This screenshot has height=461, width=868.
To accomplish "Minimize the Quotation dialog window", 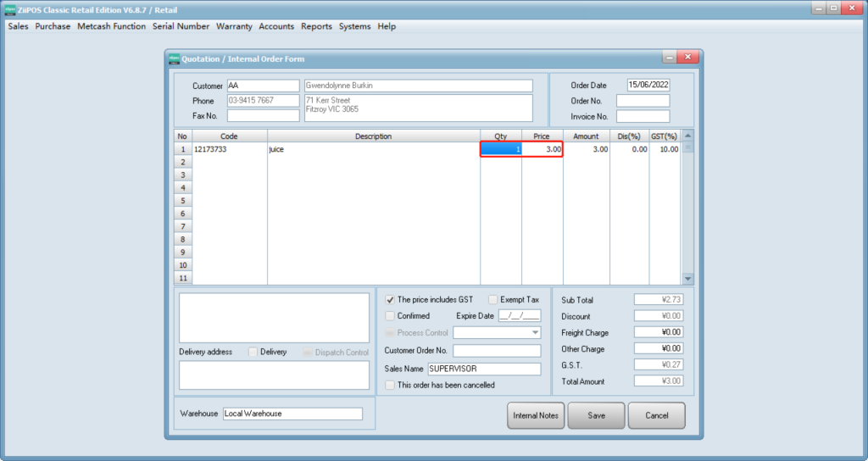I will point(668,58).
